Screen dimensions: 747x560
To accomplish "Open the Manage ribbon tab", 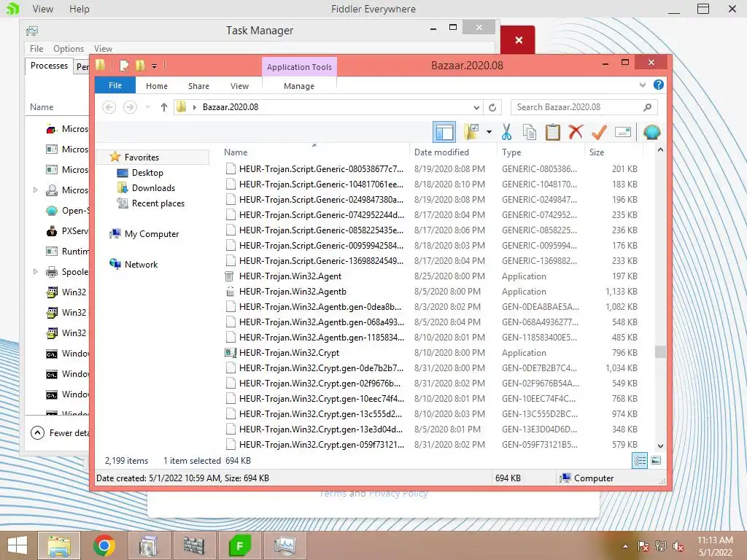I will pyautogui.click(x=299, y=86).
